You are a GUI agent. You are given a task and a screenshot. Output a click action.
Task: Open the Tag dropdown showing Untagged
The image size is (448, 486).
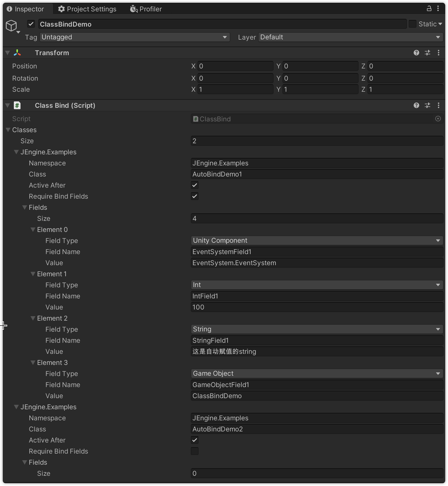pyautogui.click(x=135, y=37)
